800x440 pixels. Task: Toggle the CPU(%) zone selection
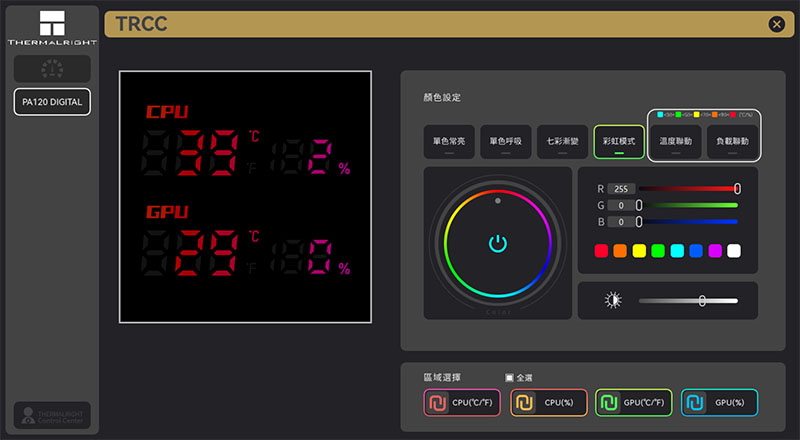tap(549, 403)
